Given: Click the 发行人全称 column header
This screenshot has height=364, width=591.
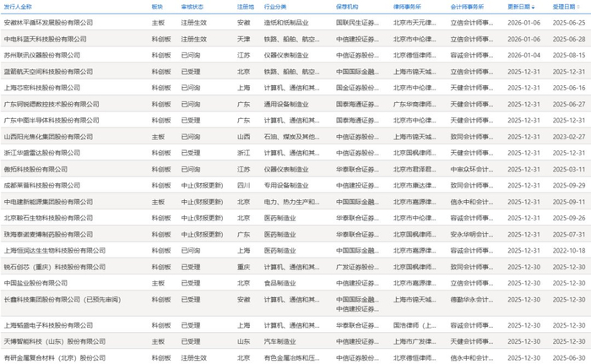Looking at the screenshot, I should (x=18, y=7).
